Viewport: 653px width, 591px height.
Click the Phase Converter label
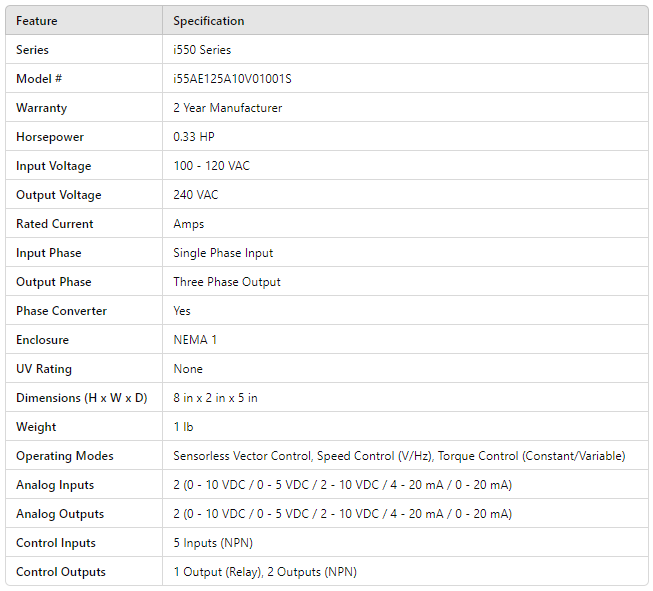(61, 311)
